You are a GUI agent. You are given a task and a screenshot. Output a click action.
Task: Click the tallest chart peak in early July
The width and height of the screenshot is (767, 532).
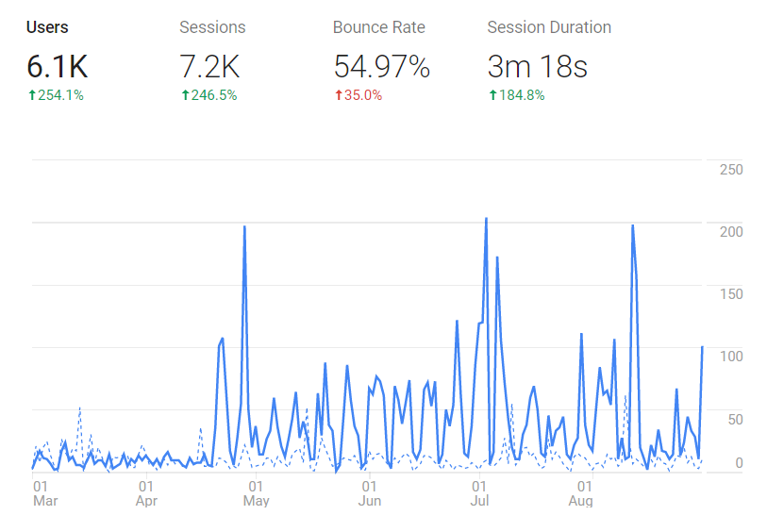tap(486, 219)
